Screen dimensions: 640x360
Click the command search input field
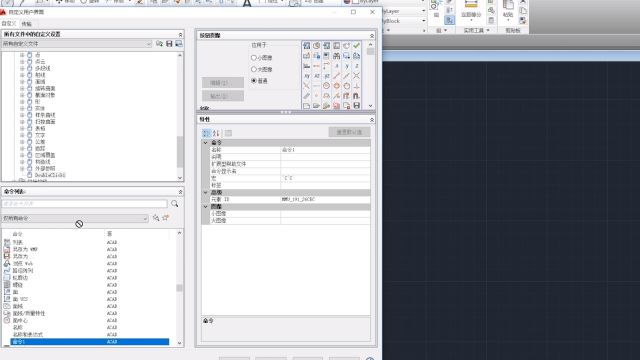84,203
